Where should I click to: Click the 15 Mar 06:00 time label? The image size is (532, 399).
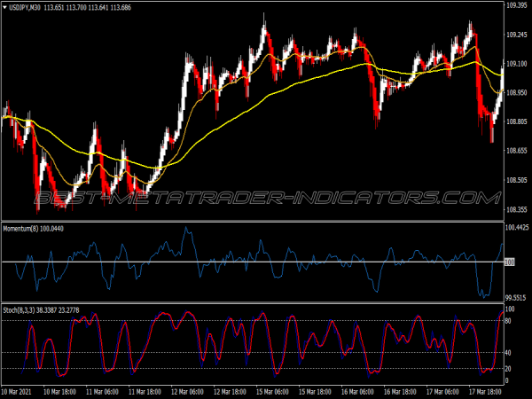(x=272, y=392)
